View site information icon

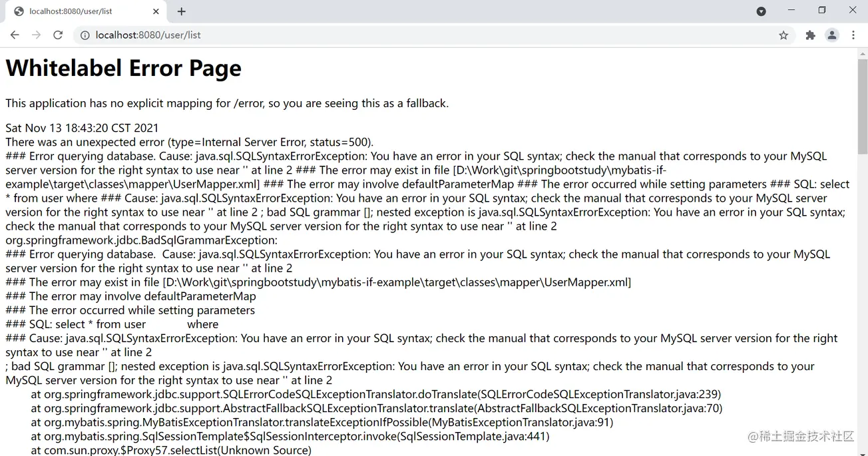pos(85,35)
